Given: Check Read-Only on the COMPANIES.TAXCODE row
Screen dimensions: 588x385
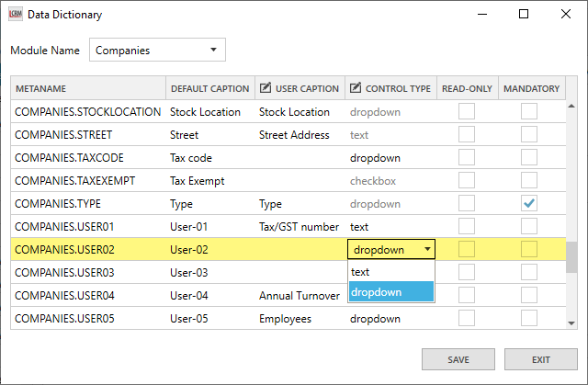Looking at the screenshot, I should pos(467,157).
